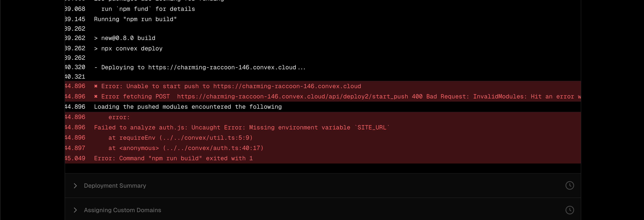Click the 'new@0.8.0 build' log line
This screenshot has width=644, height=220.
(x=323, y=38)
